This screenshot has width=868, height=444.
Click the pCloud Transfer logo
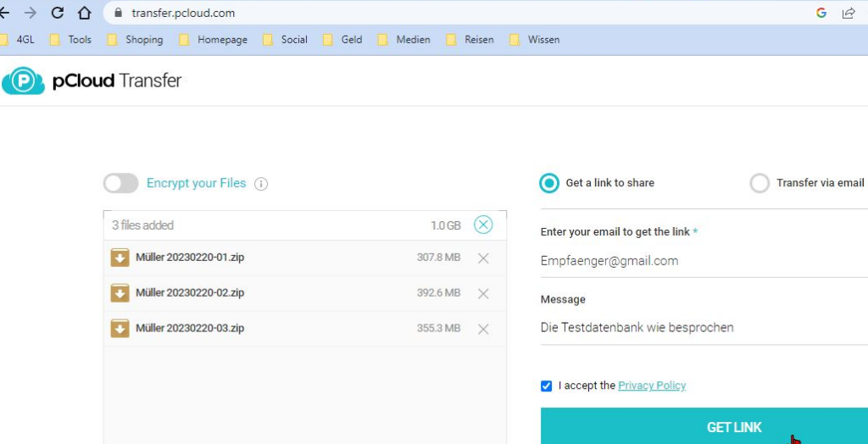[x=92, y=80]
